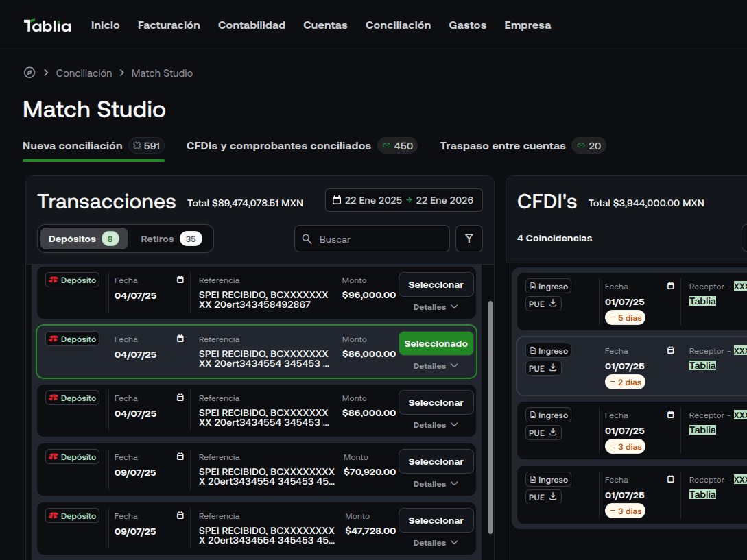The height and width of the screenshot is (560, 747).
Task: Deselect the Seleccionado $86,000.00 transaction
Action: (x=436, y=343)
